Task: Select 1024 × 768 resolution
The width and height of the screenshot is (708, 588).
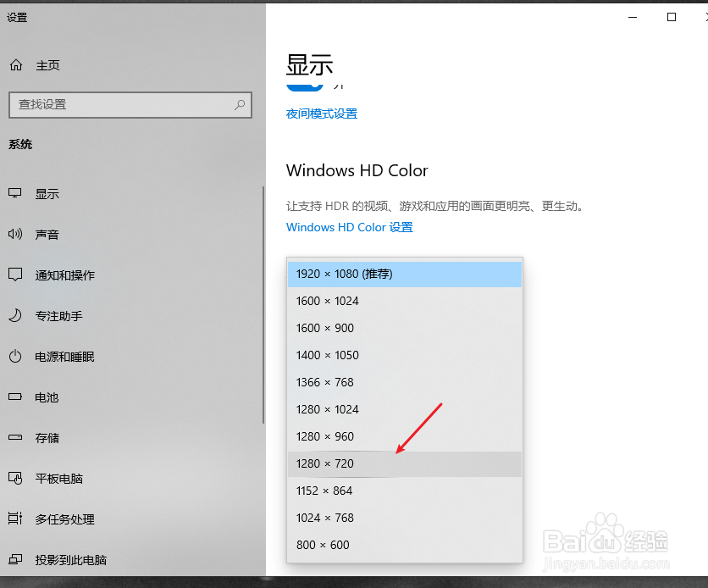Action: [405, 518]
